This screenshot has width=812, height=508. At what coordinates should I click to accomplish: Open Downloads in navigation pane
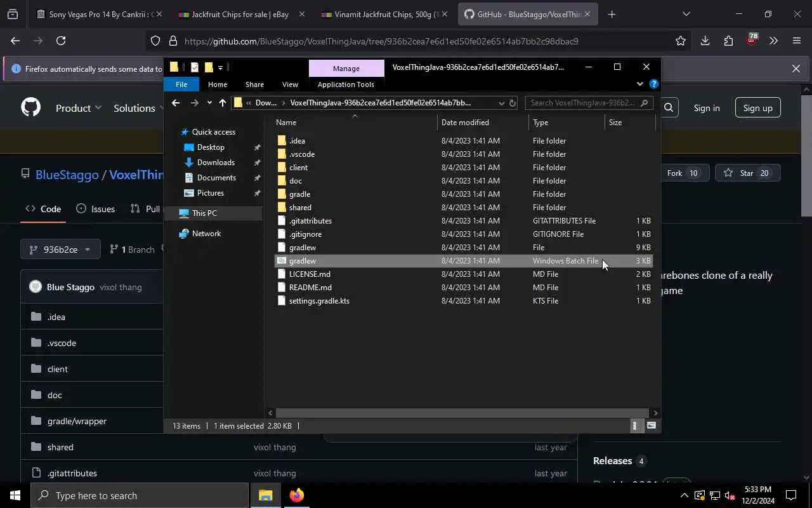[x=216, y=163]
